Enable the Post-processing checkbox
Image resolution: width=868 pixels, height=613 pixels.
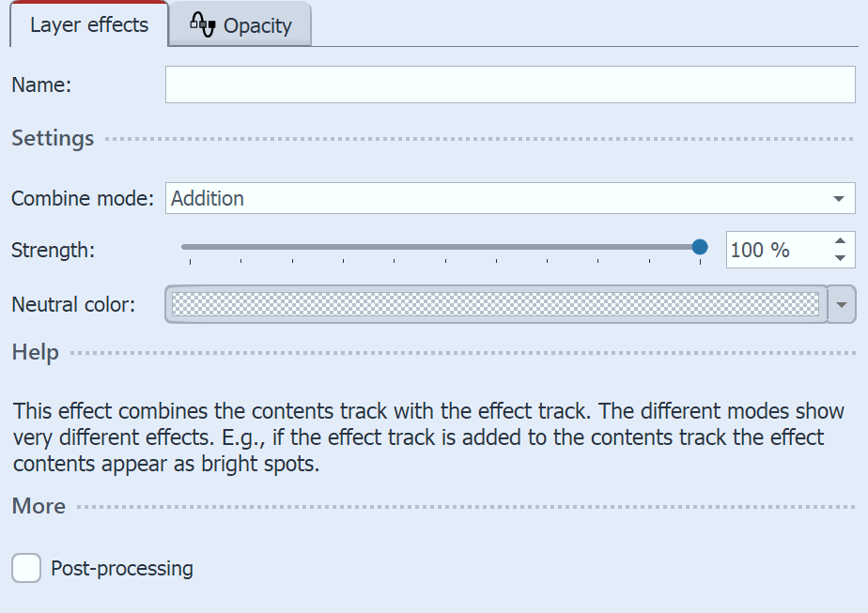[25, 568]
